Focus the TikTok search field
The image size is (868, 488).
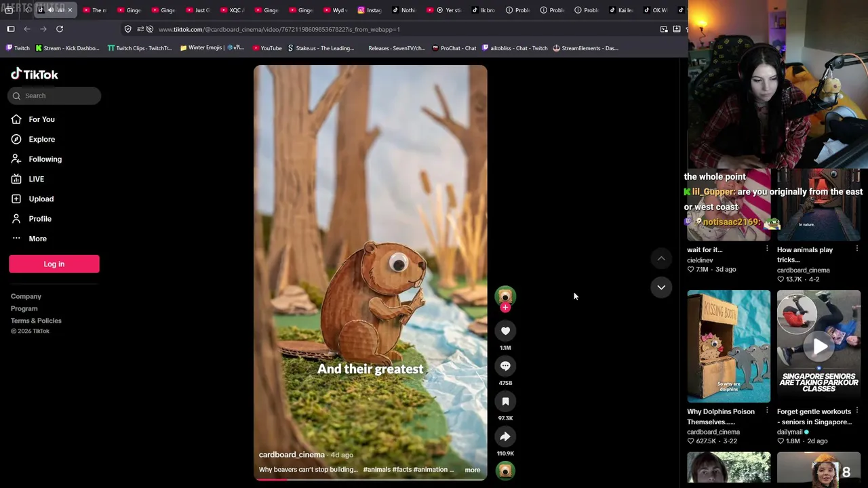55,96
